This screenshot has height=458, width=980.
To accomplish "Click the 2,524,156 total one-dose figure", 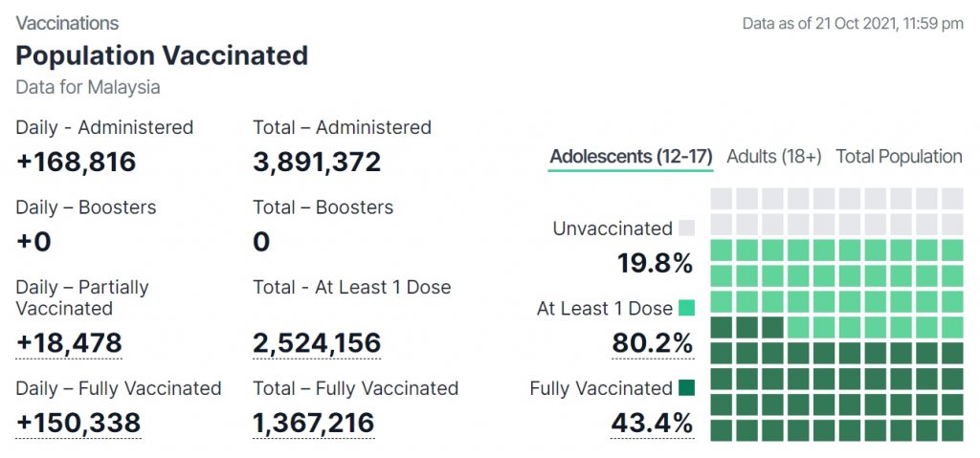I will (317, 341).
